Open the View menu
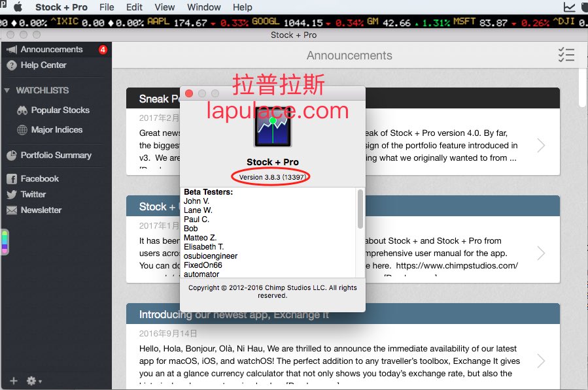The height and width of the screenshot is (390, 588). click(165, 7)
